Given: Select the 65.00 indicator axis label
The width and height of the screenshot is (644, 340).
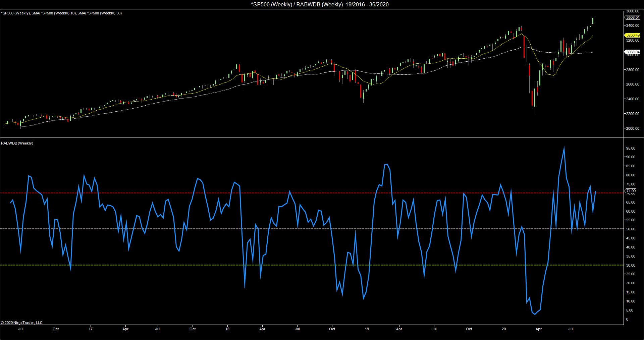Looking at the screenshot, I should click(x=631, y=202).
